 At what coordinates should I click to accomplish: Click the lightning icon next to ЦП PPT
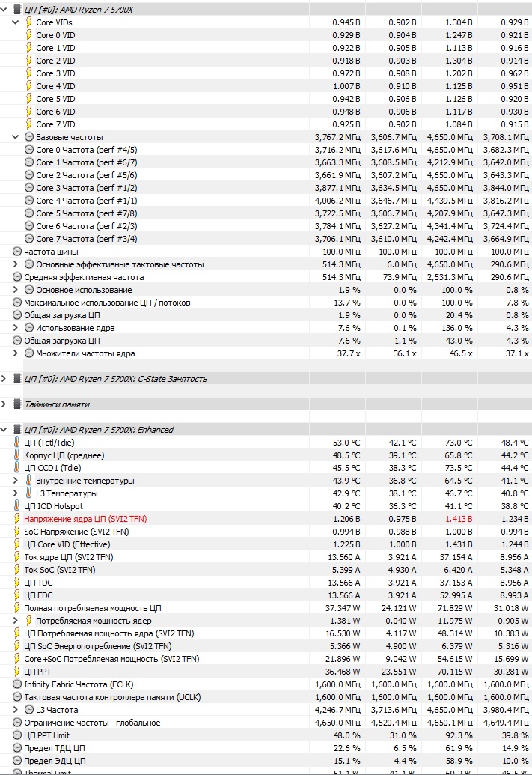pos(18,672)
